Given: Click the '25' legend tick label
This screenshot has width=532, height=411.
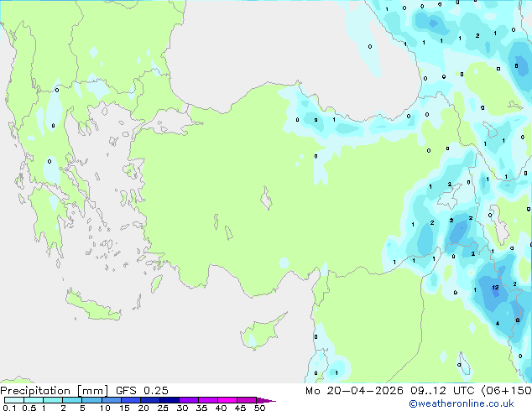Looking at the screenshot, I should [x=163, y=408].
